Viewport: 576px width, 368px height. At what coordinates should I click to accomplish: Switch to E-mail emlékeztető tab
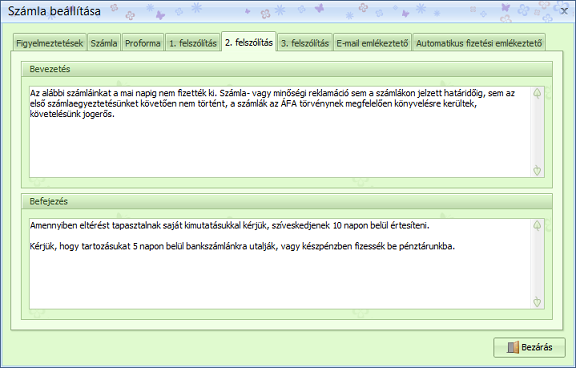[372, 43]
